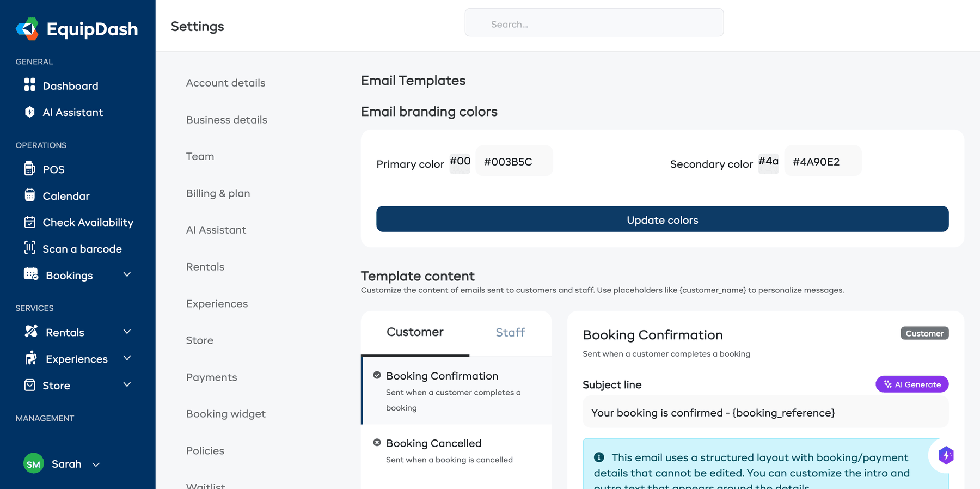This screenshot has height=489, width=980.
Task: Click the Calendar sidebar label
Action: click(x=66, y=196)
